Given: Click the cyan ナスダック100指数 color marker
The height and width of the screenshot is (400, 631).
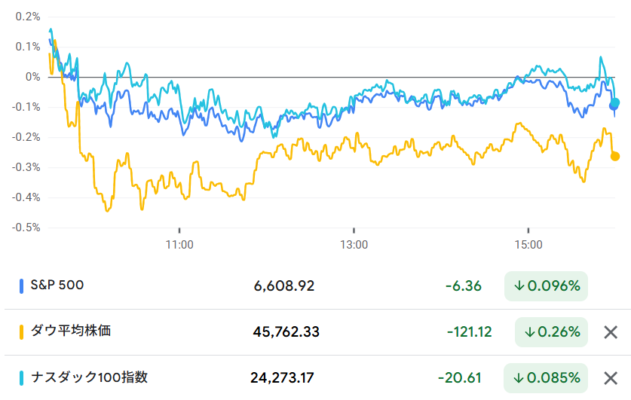Looking at the screenshot, I should pyautogui.click(x=21, y=378).
